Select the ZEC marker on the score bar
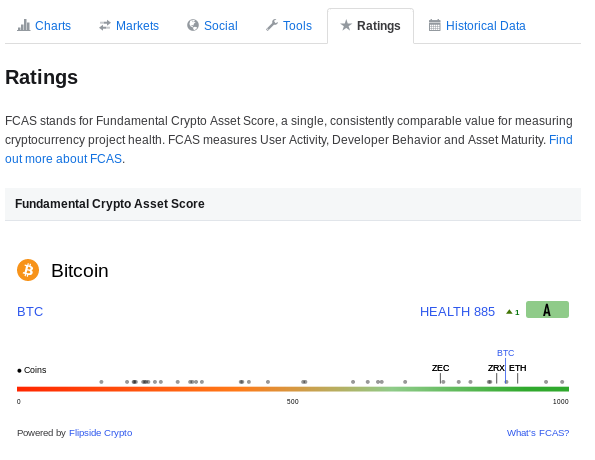Image resolution: width=595 pixels, height=460 pixels. point(440,368)
